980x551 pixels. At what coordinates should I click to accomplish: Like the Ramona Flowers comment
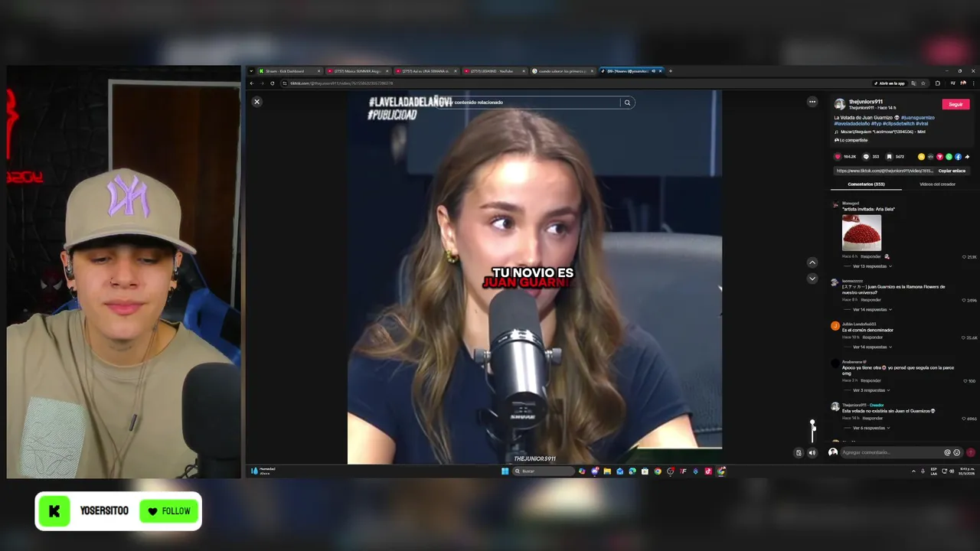click(x=965, y=300)
